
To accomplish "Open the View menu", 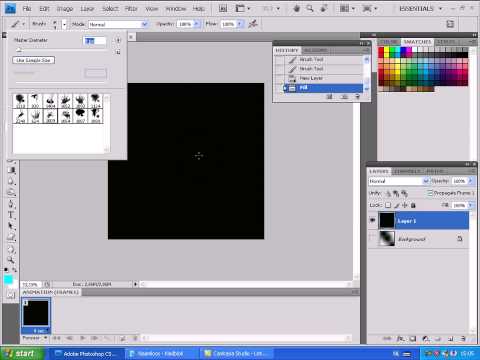I will [x=152, y=9].
